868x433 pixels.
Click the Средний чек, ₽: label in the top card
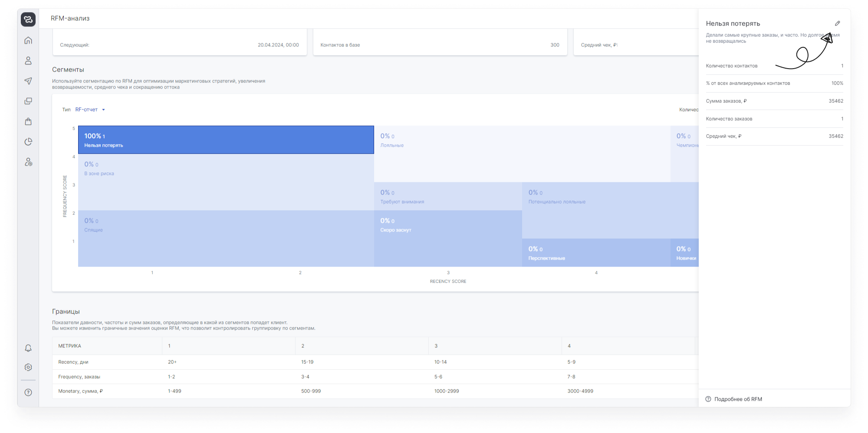pyautogui.click(x=599, y=45)
